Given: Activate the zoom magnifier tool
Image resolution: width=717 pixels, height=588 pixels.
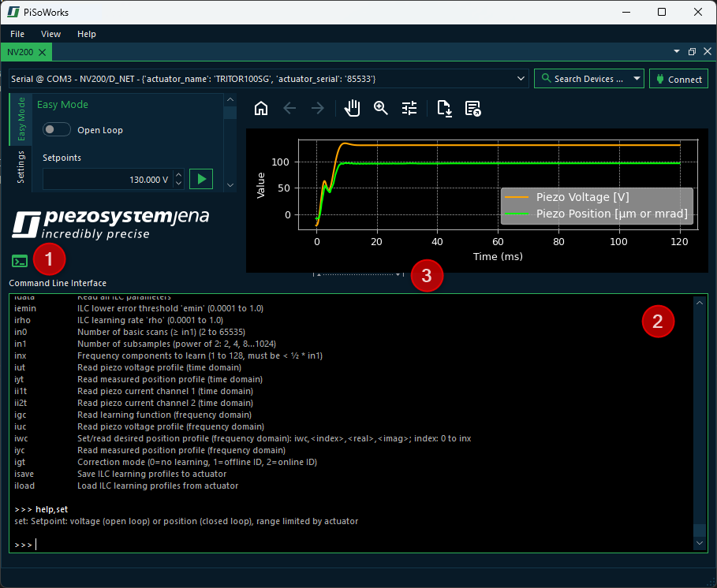Looking at the screenshot, I should [381, 109].
